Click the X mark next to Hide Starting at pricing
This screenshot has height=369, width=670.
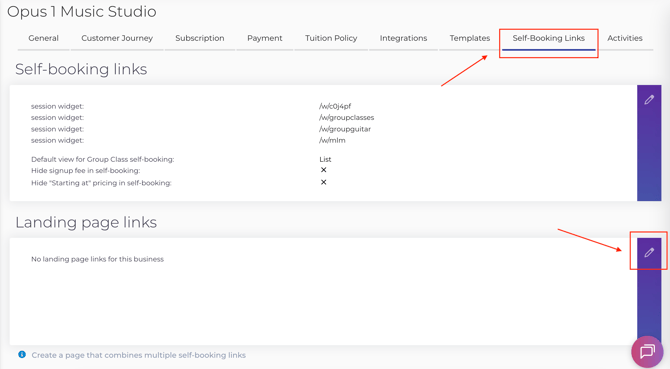323,182
